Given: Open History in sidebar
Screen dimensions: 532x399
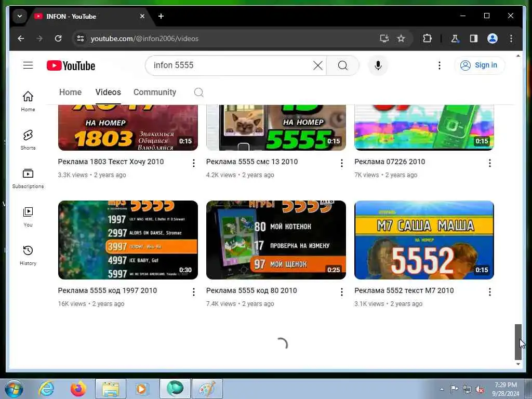Looking at the screenshot, I should point(28,255).
